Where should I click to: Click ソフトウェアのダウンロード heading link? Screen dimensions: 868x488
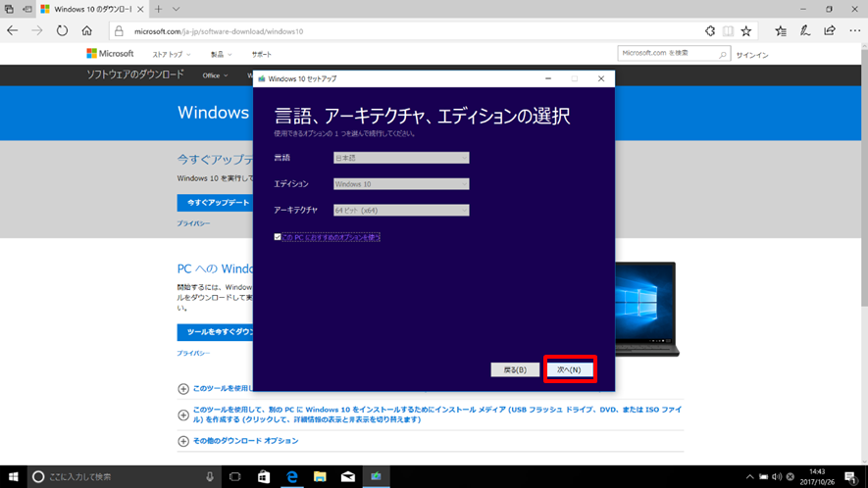tap(135, 74)
